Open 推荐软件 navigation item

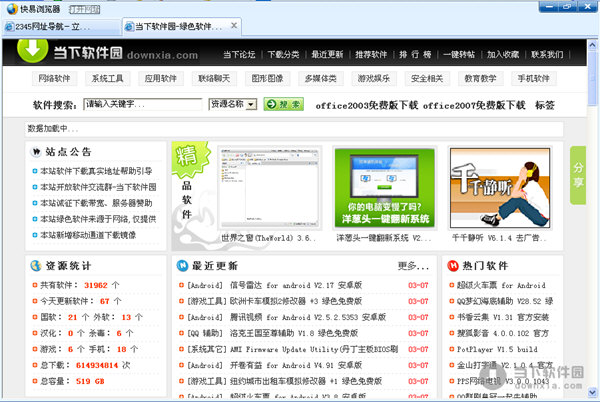[x=371, y=54]
